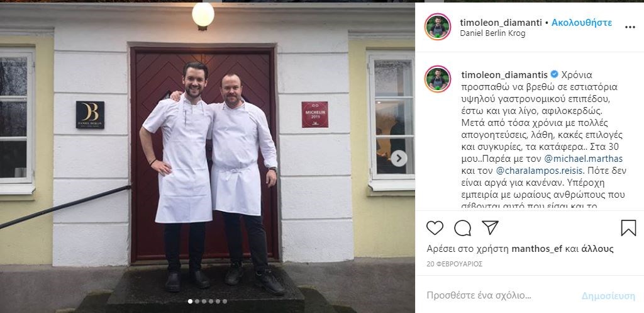
Task: Click the header profile avatar
Action: pyautogui.click(x=438, y=26)
